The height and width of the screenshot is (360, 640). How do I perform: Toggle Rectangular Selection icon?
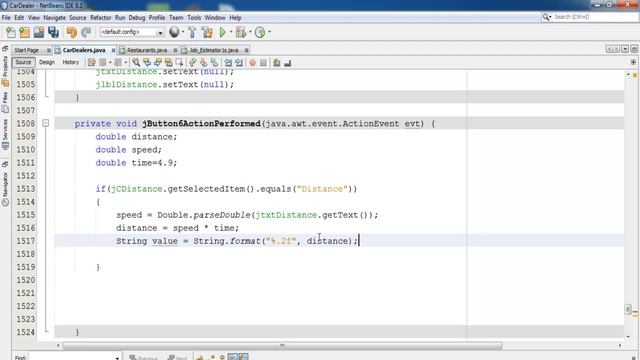tap(179, 62)
